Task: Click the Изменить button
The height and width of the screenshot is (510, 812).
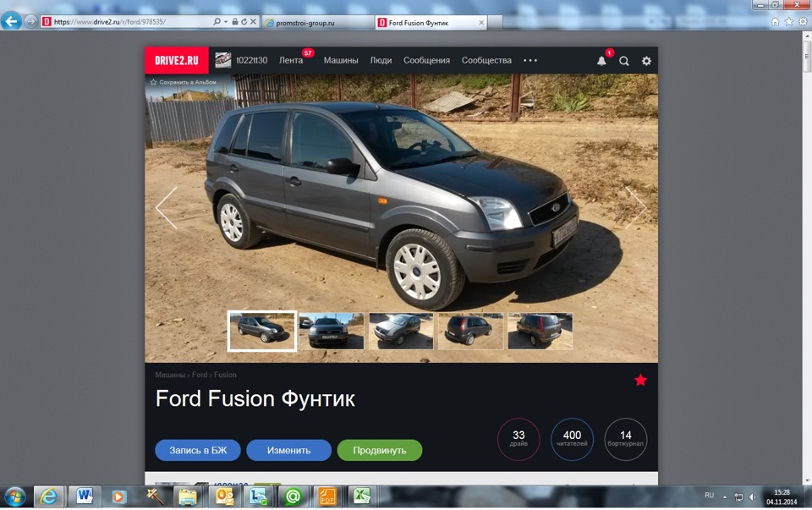Action: pos(288,451)
